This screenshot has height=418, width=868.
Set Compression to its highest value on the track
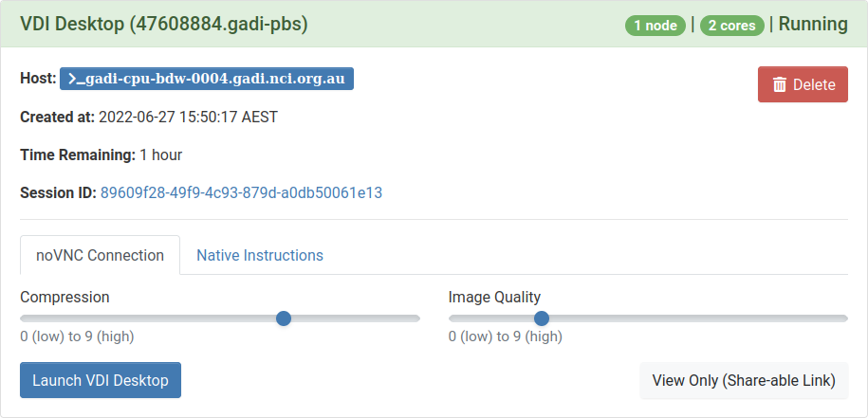(416, 318)
